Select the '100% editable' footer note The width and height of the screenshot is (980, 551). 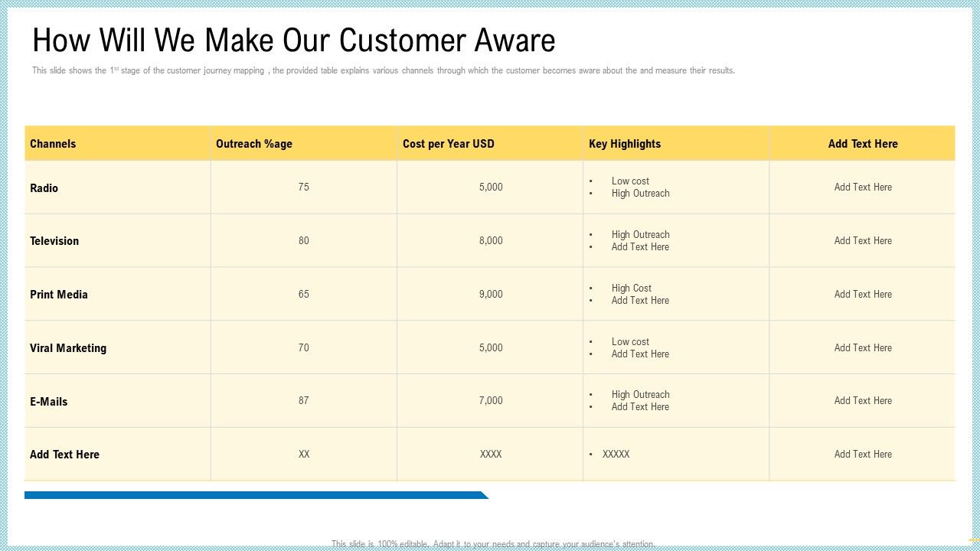pyautogui.click(x=494, y=544)
